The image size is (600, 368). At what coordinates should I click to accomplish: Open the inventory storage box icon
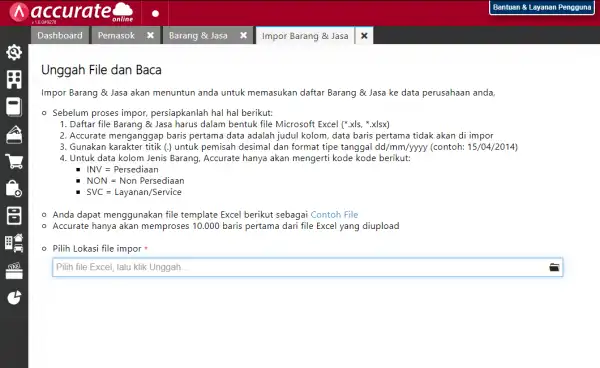click(x=14, y=216)
